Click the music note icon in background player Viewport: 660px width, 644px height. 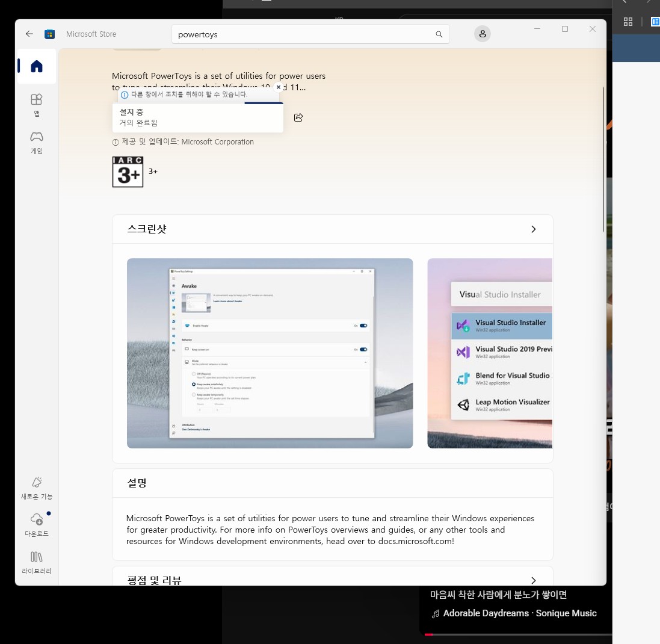(x=435, y=614)
